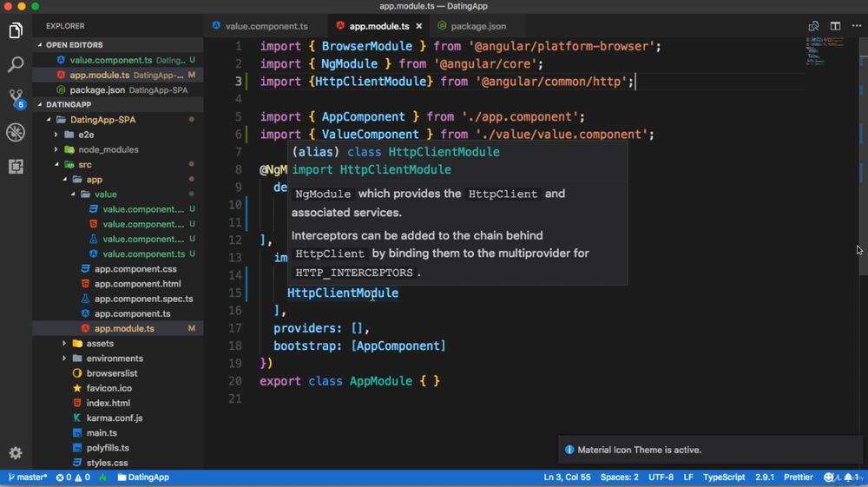
Task: Open errors and warnings count in status bar
Action: pos(73,477)
